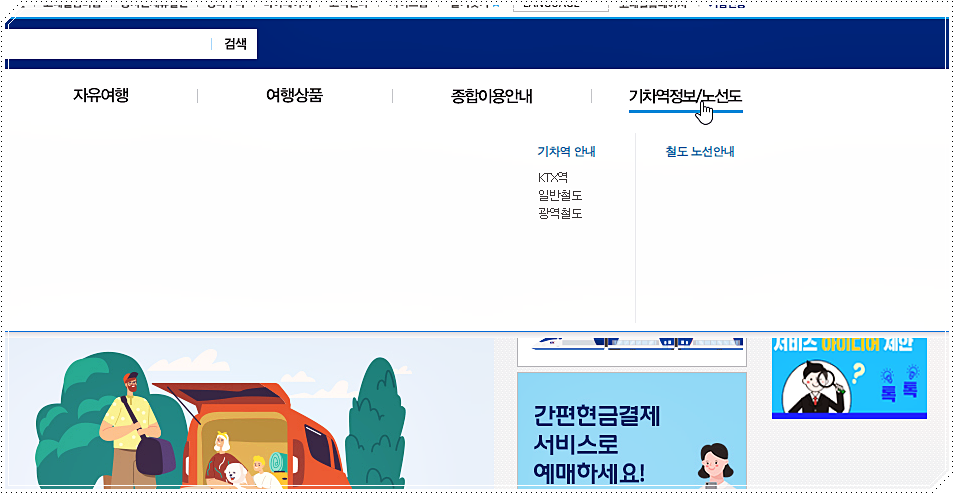954x494 pixels.
Task: Open the KTX역 link
Action: 553,178
